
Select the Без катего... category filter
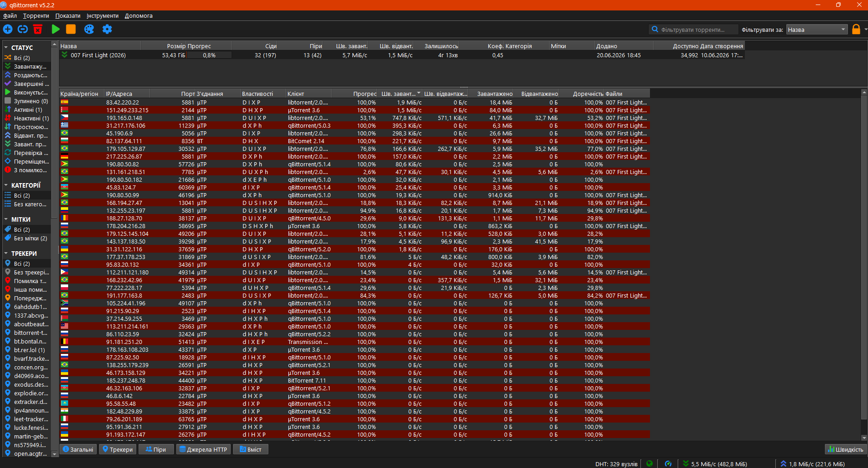[x=27, y=204]
